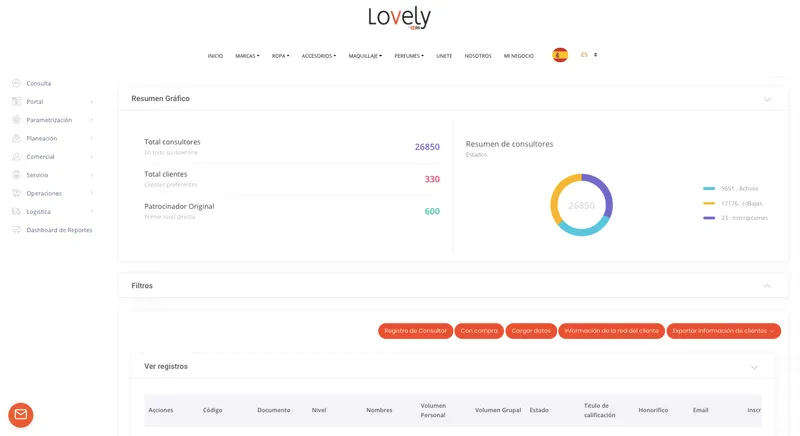Expand the Planeación submenu arrow
Viewport: 800px width, 436px height.
(92, 138)
